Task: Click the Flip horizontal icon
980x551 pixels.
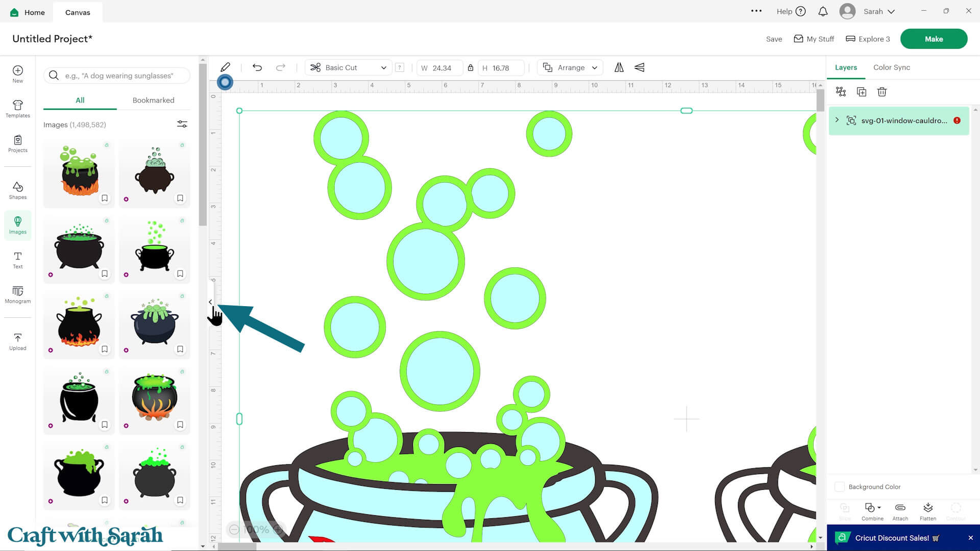Action: [619, 67]
